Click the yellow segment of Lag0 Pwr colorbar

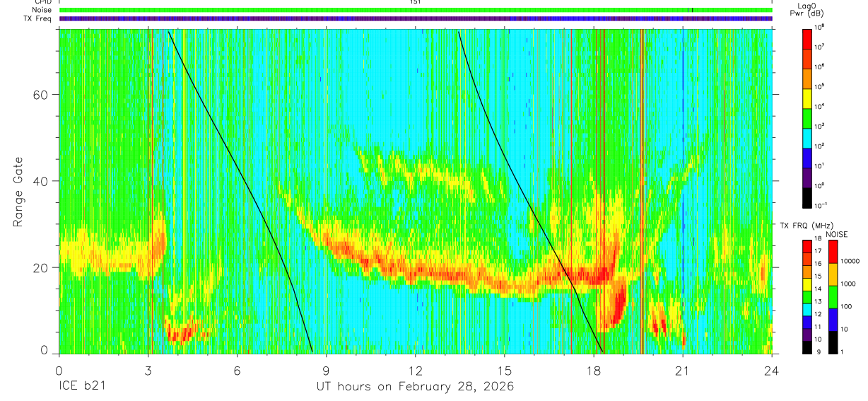pyautogui.click(x=807, y=97)
